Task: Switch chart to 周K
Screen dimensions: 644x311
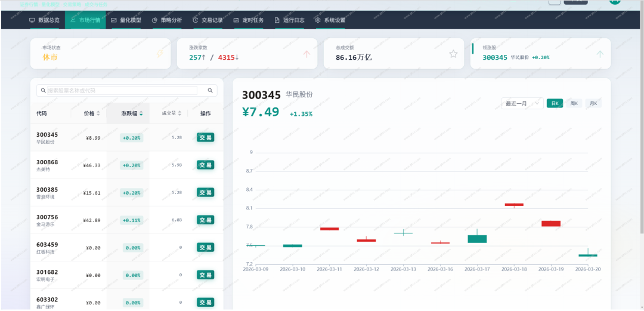Action: click(x=574, y=103)
